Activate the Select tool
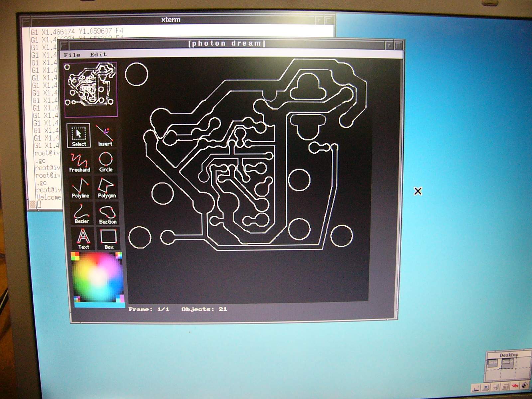The width and height of the screenshot is (532, 399). tap(78, 136)
